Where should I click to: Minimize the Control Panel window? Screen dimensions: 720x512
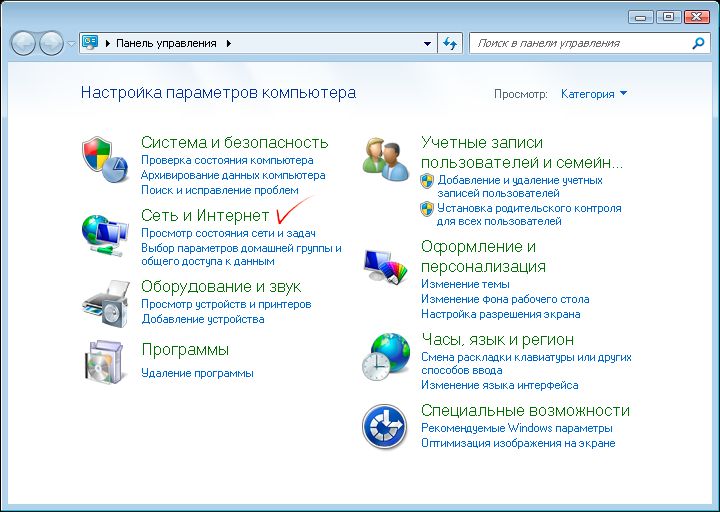click(x=641, y=17)
